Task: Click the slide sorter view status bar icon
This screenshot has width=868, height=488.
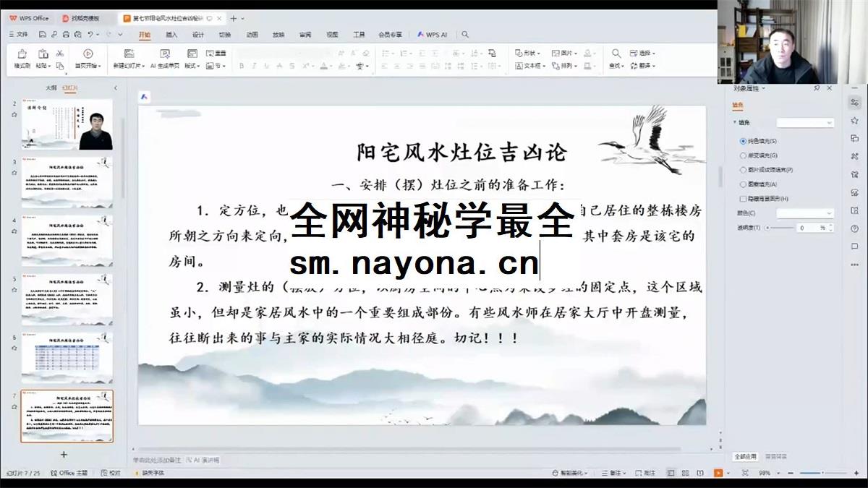Action: pyautogui.click(x=686, y=473)
